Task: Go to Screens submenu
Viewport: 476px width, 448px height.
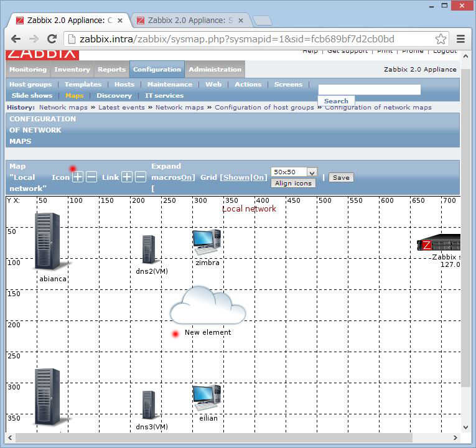Action: click(288, 85)
